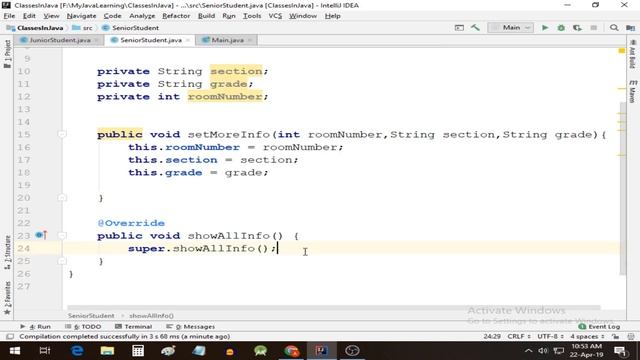Click the volume speaker tray icon
Viewport: 640px width, 360px height.
pyautogui.click(x=543, y=351)
